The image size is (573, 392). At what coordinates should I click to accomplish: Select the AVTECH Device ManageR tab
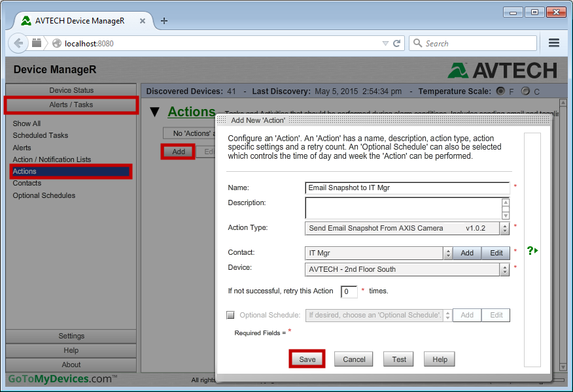(x=82, y=20)
